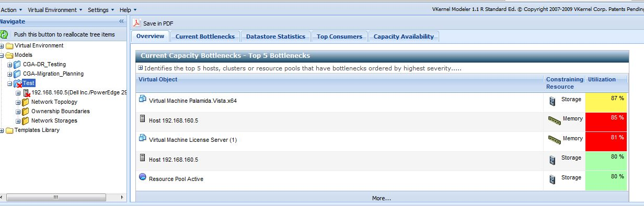Expand the Templates Library tree node

[2, 130]
